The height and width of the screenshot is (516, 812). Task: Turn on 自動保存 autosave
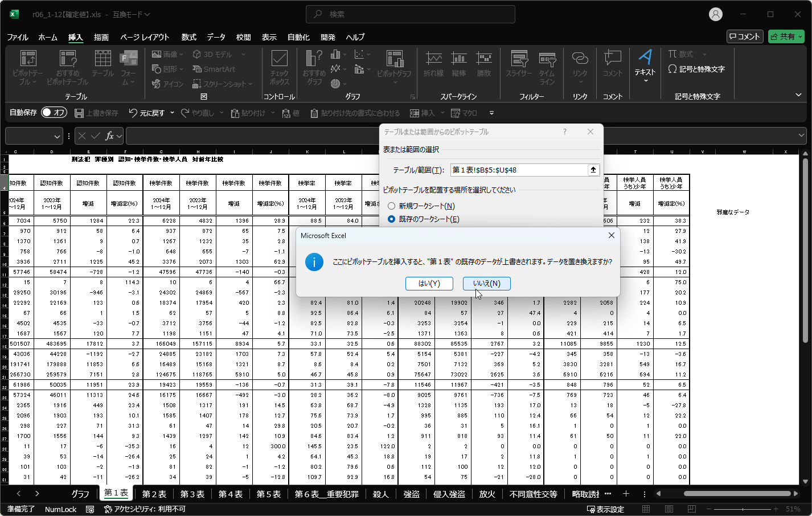pos(54,112)
